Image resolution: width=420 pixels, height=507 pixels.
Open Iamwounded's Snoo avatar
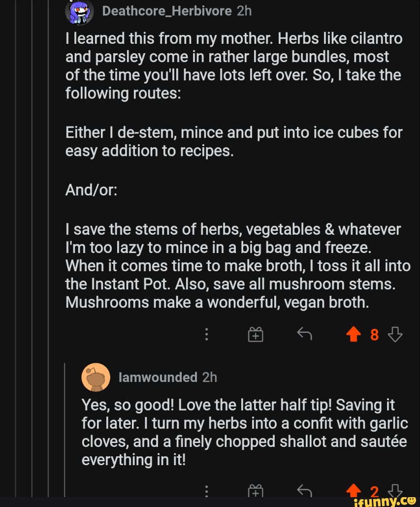[x=96, y=378]
